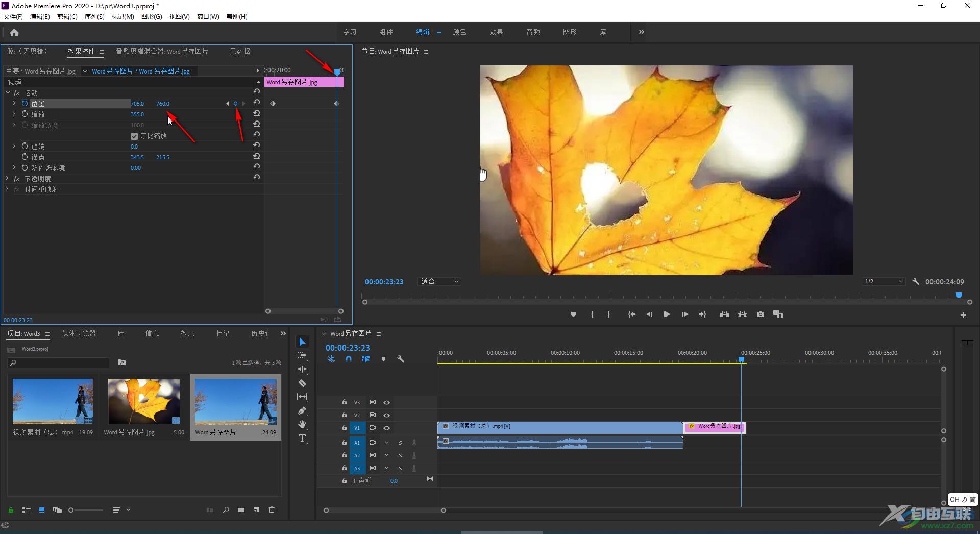The image size is (980, 534).
Task: Go to In point
Action: coord(631,314)
